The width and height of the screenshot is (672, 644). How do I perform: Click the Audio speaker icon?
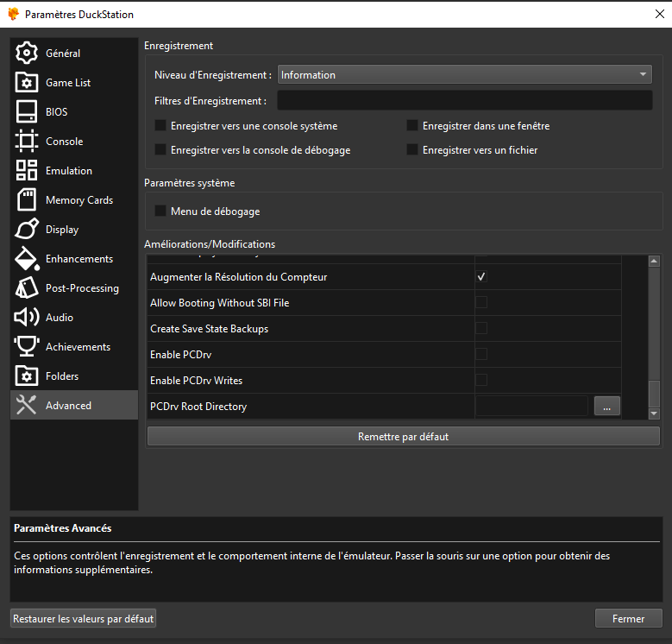tap(27, 318)
